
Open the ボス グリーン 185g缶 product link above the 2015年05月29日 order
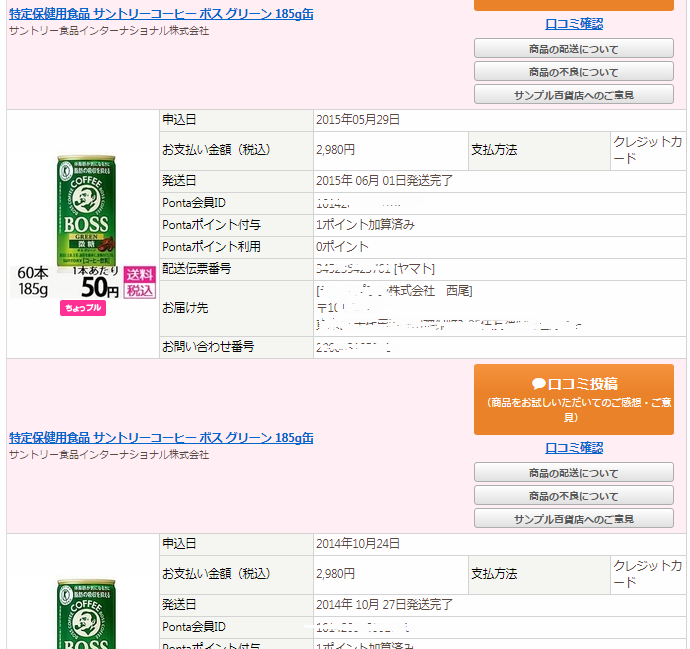161,14
